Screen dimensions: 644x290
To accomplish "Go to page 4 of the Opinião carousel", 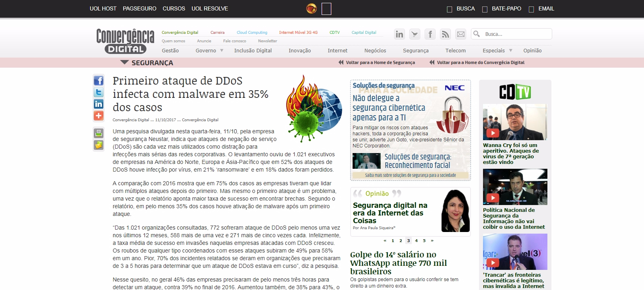I will click(x=416, y=241).
